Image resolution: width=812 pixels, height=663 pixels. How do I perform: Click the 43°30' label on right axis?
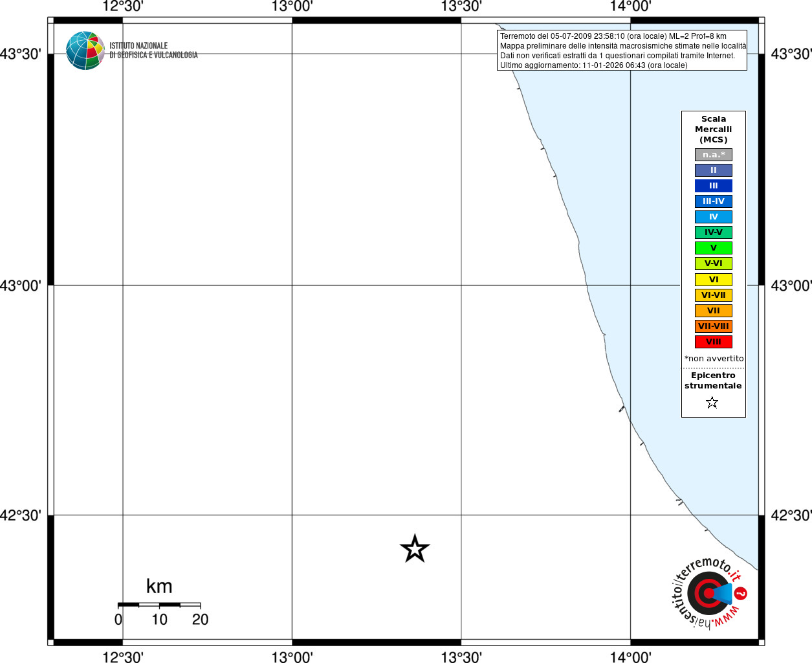coord(791,54)
